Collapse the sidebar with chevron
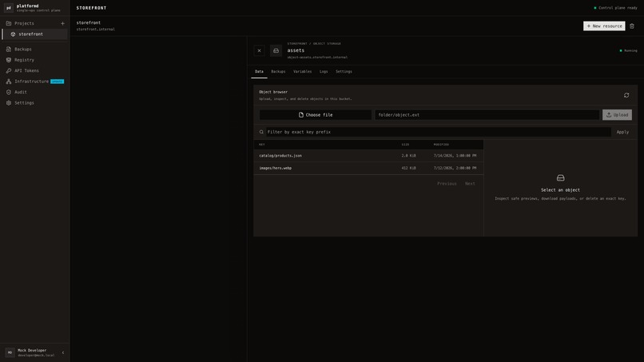Screen dimensions: 644x362 click(x=63, y=352)
